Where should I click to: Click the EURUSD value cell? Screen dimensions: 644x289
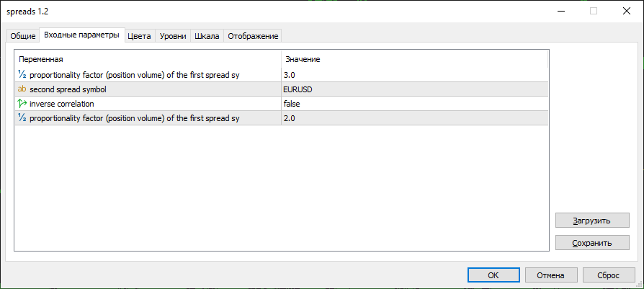click(x=414, y=89)
